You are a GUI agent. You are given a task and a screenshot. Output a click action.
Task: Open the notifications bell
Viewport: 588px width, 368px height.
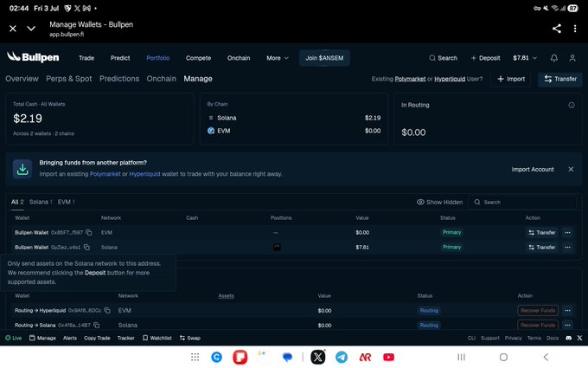pos(554,58)
